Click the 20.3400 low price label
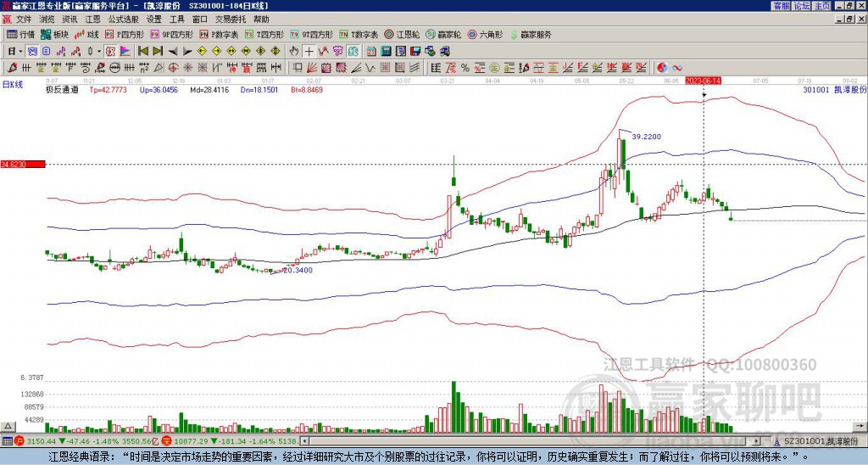This screenshot has width=868, height=465. 298,271
